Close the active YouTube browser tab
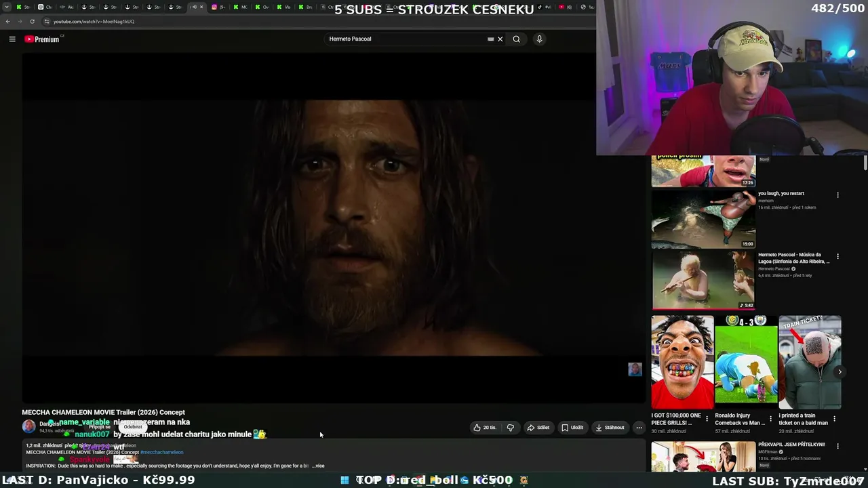The image size is (868, 488). pyautogui.click(x=201, y=7)
